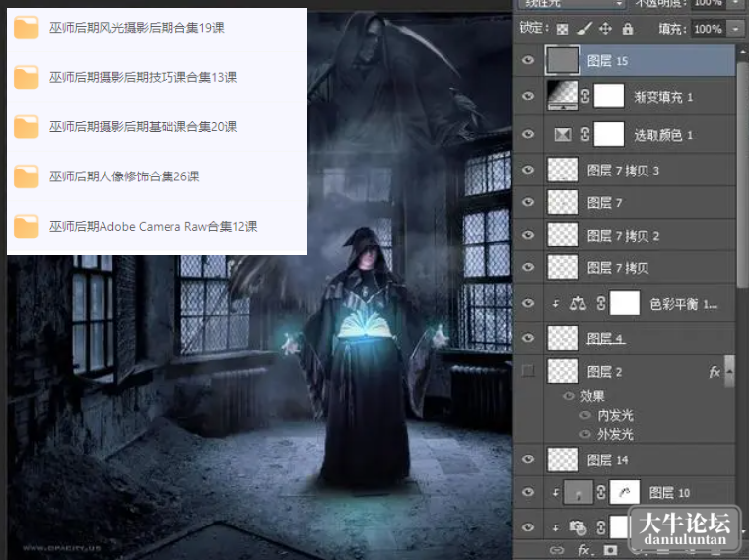749x560 pixels.
Task: Open folder icon for 摄影后期基础课合集20课
Action: tap(27, 126)
